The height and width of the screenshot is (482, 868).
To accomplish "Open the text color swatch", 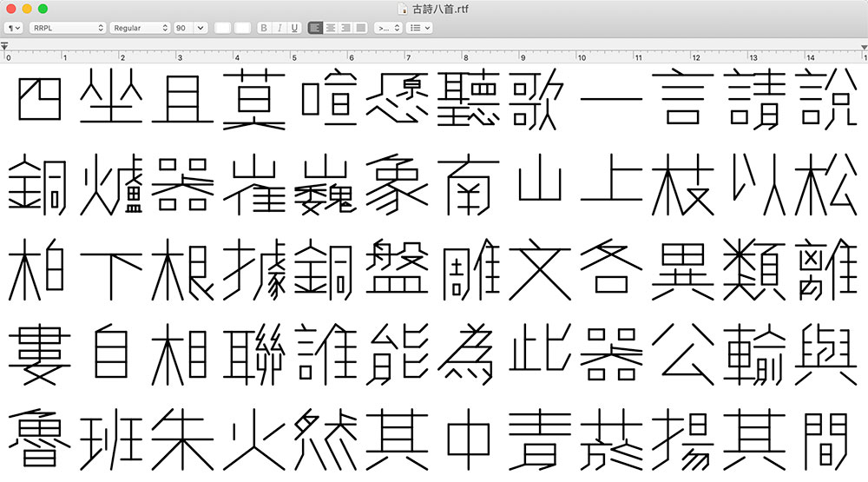I will coord(223,28).
